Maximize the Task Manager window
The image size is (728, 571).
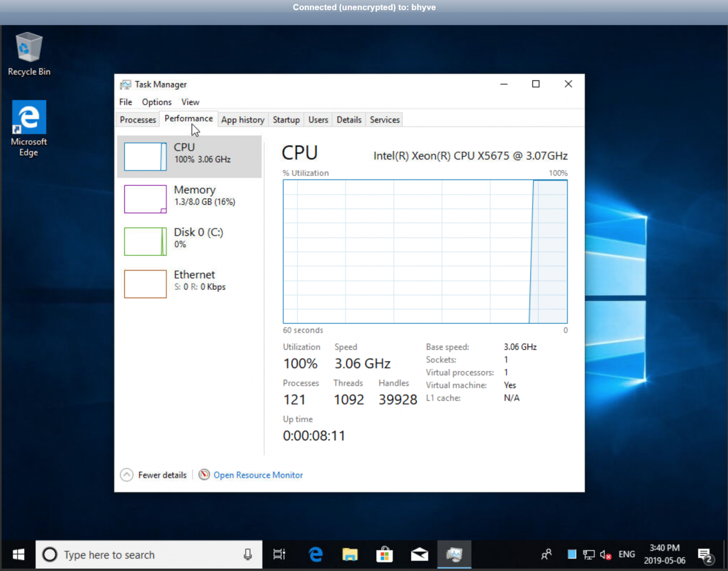(536, 84)
